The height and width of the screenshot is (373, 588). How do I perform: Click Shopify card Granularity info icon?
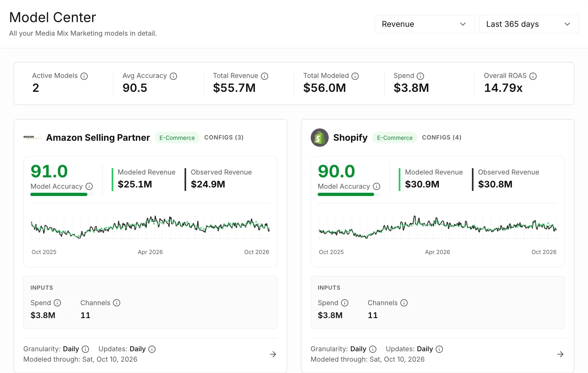(x=373, y=349)
